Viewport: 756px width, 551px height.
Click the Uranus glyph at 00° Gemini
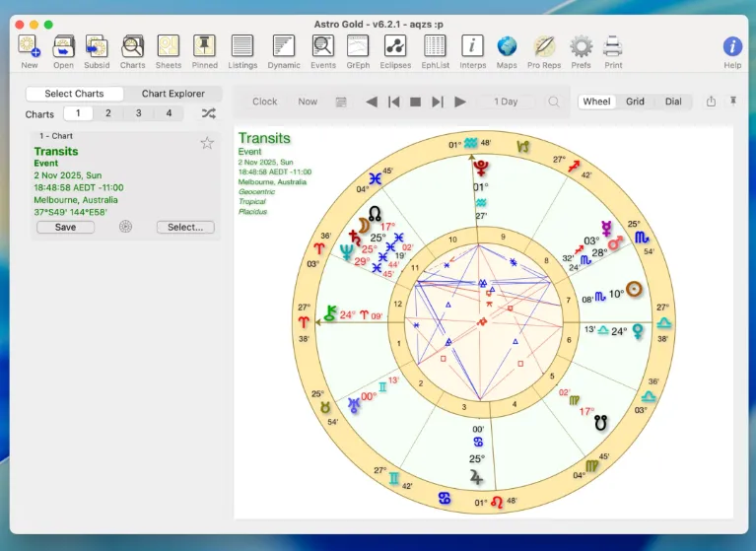(x=354, y=404)
